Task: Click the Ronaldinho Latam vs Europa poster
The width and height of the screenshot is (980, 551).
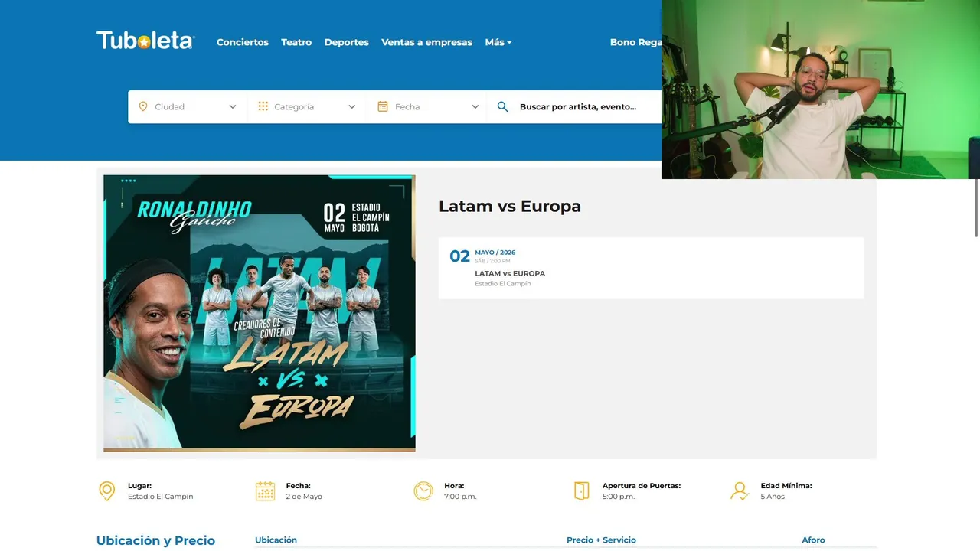Action: point(260,313)
